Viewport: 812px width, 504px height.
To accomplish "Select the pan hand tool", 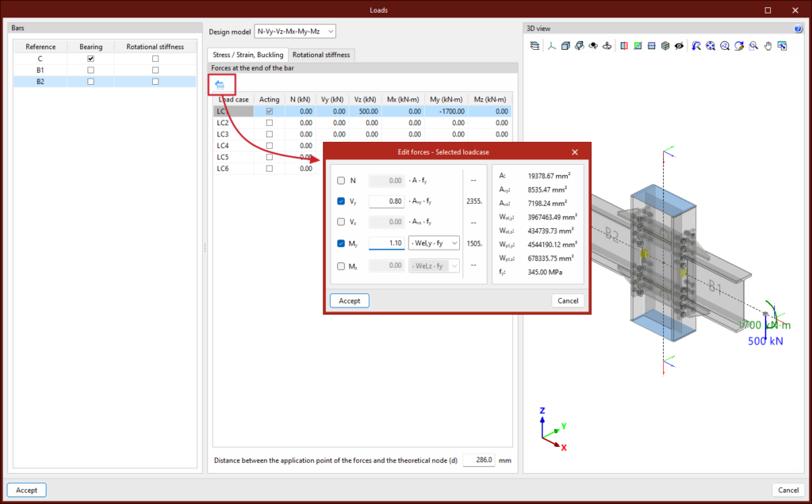I will 768,46.
